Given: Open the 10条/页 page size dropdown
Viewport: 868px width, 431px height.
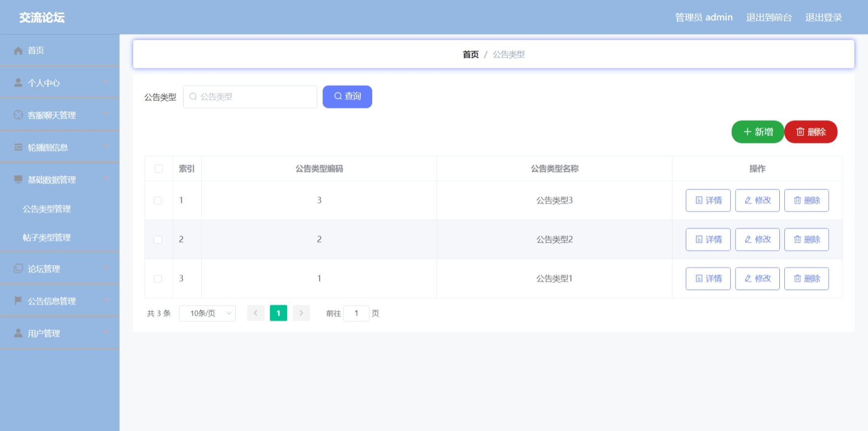Looking at the screenshot, I should pyautogui.click(x=207, y=313).
